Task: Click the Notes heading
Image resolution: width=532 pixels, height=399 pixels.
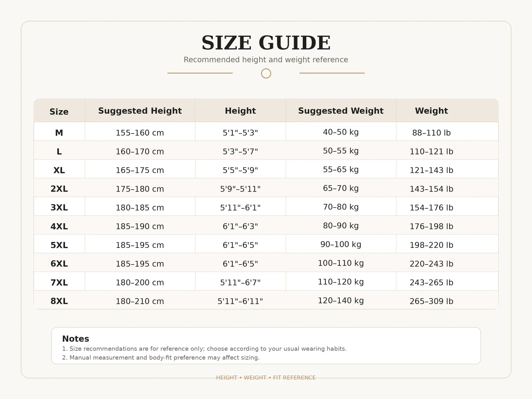Action: 76,339
